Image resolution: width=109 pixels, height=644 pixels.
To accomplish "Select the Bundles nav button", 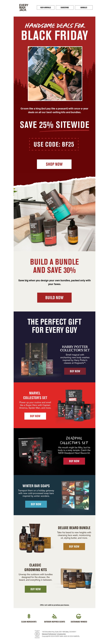I will (84, 8).
